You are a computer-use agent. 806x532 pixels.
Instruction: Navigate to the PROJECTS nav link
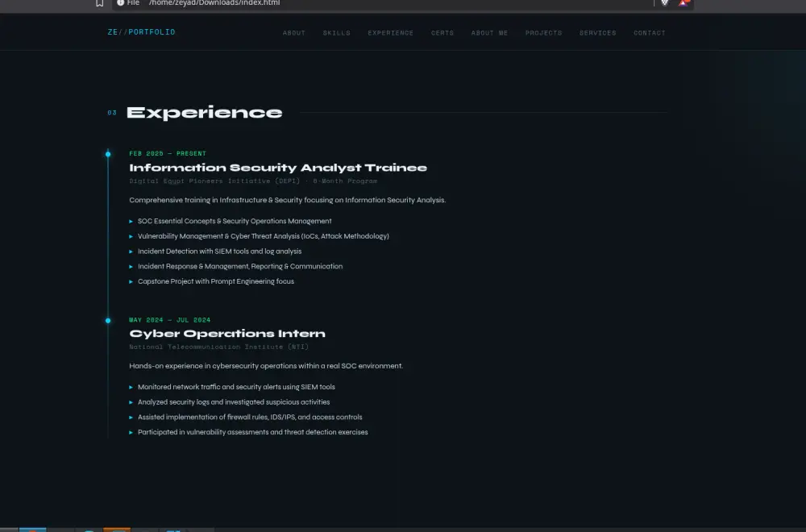544,33
